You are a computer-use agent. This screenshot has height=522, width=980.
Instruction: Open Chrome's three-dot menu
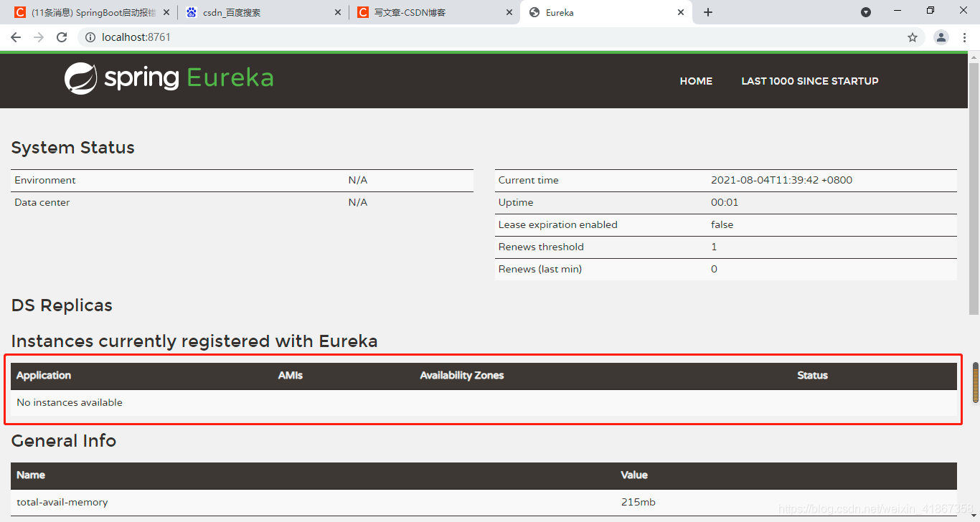click(x=965, y=37)
